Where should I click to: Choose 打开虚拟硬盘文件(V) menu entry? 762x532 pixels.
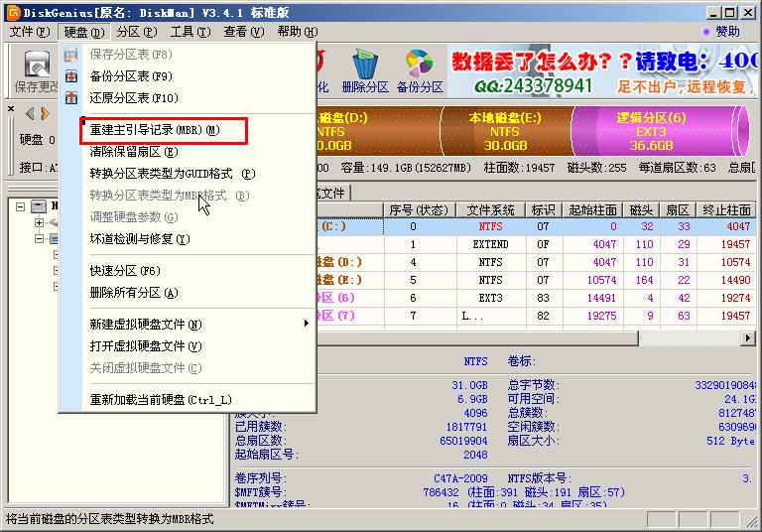pos(188,345)
